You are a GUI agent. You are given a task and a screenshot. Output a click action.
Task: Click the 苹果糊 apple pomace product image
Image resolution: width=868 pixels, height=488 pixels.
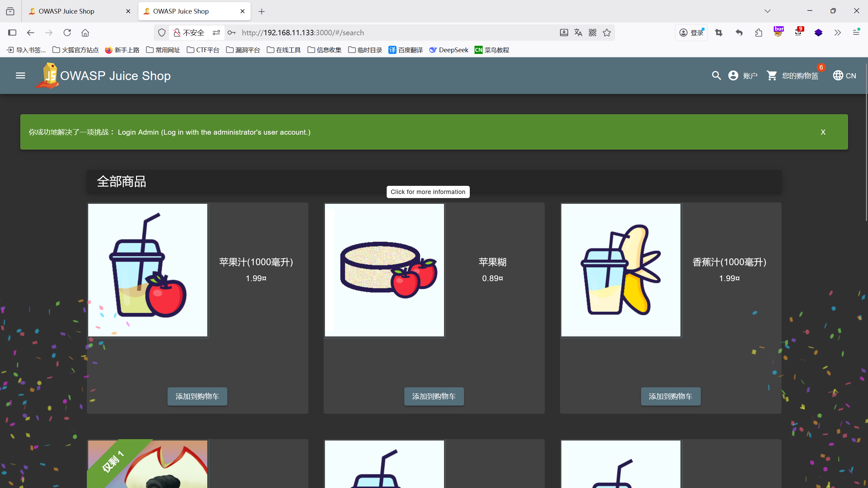tap(384, 270)
